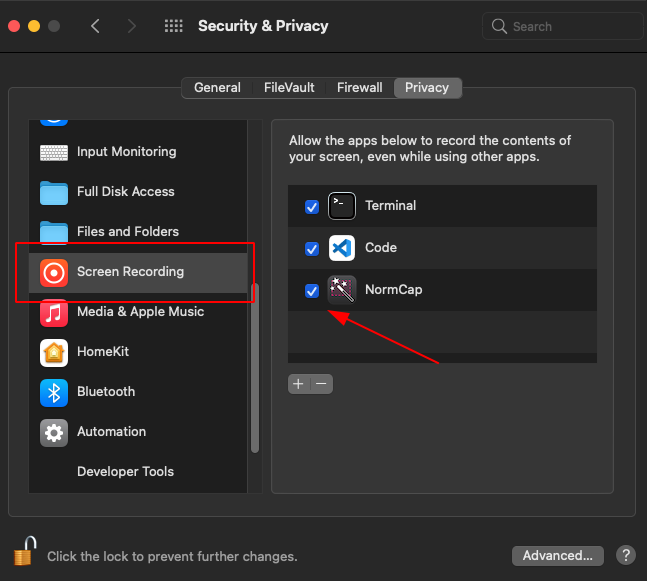Go forward with the right chevron
647x581 pixels.
click(132, 26)
